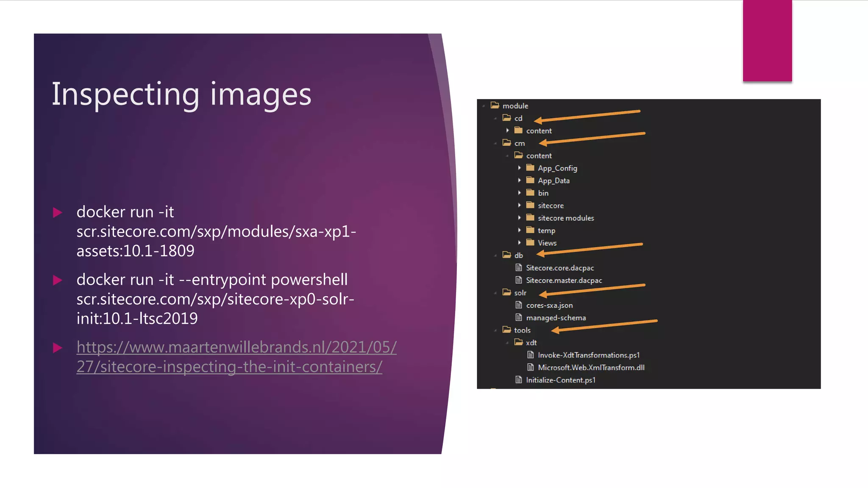Select the cores-sxa.json file name
Viewport: 868px width, 488px height.
[x=549, y=305]
